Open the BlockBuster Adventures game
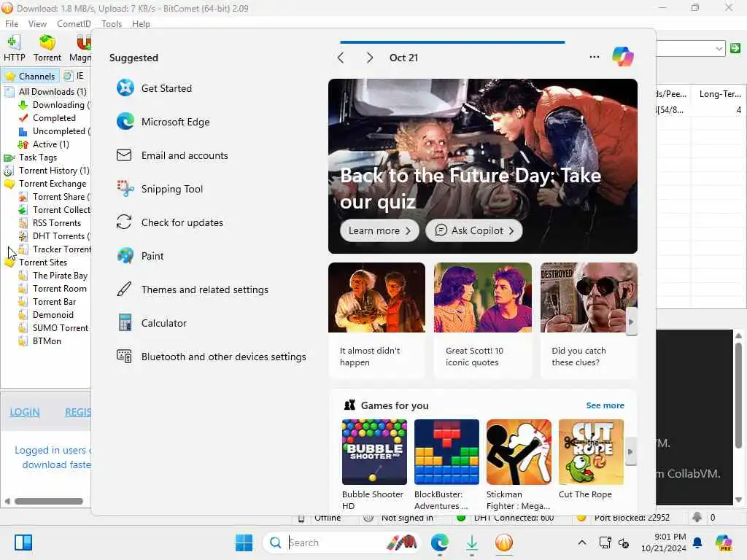This screenshot has width=747, height=560. (x=446, y=464)
